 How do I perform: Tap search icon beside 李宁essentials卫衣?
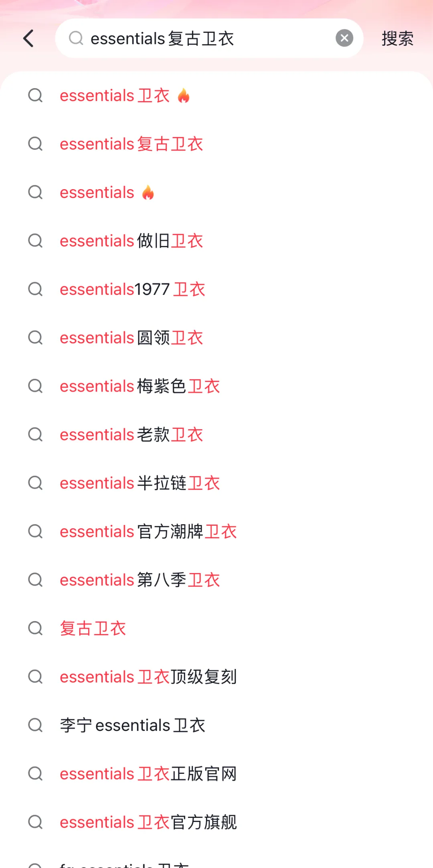[35, 725]
